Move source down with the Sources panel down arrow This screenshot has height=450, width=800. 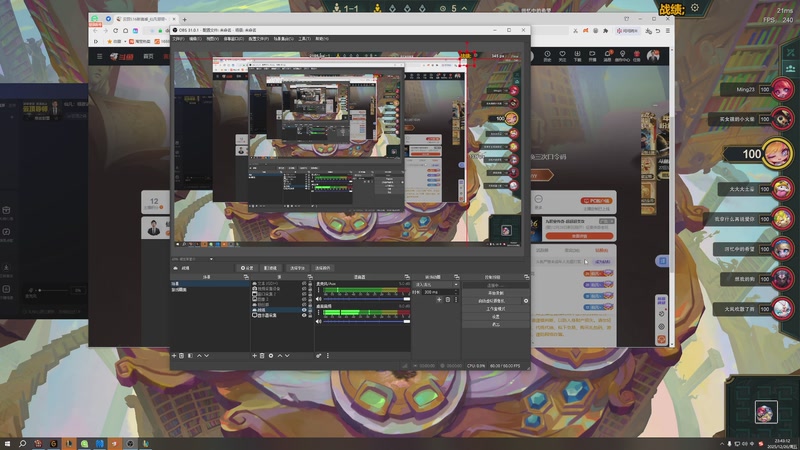click(x=287, y=356)
